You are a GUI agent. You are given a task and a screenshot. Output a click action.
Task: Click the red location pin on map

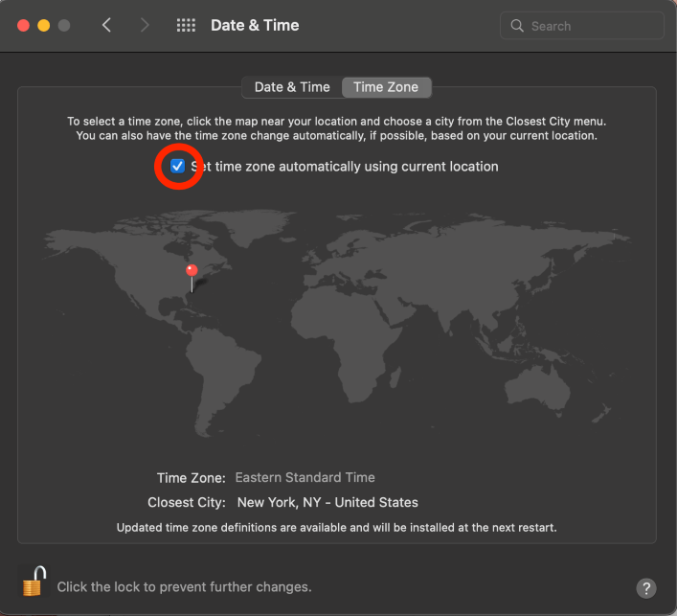192,277
